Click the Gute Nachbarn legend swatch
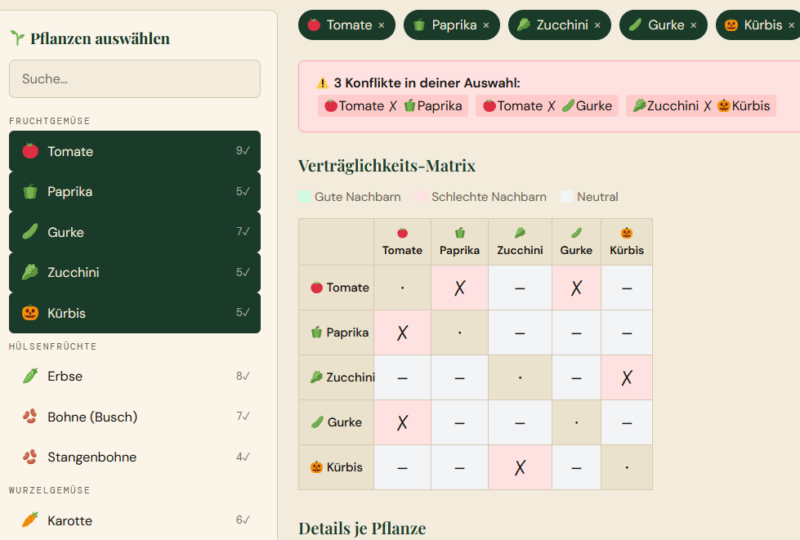Screen dimensions: 800x540 304,197
